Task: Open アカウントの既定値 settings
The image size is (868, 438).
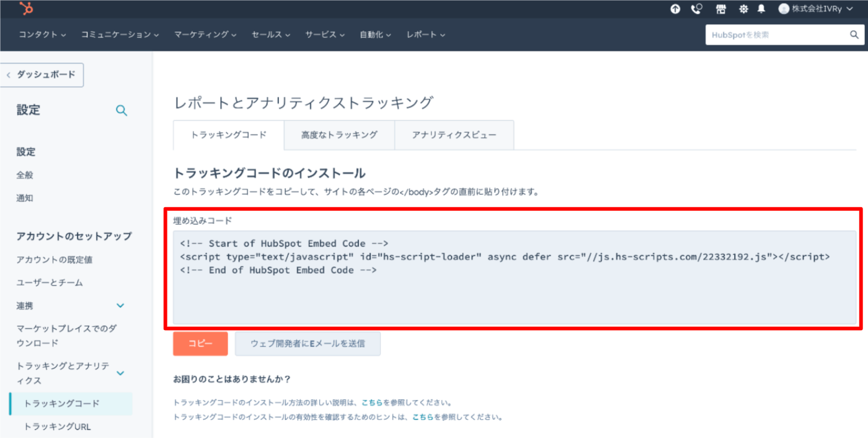Action: coord(55,259)
